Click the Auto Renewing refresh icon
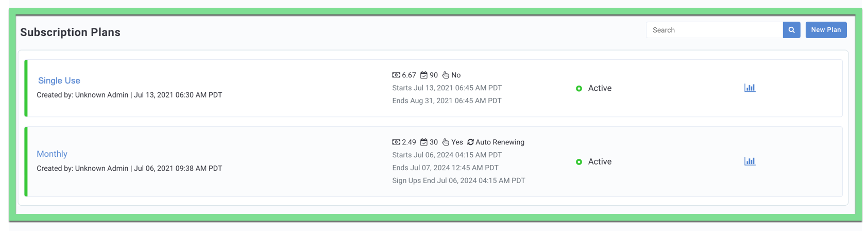This screenshot has height=231, width=868. 470,142
